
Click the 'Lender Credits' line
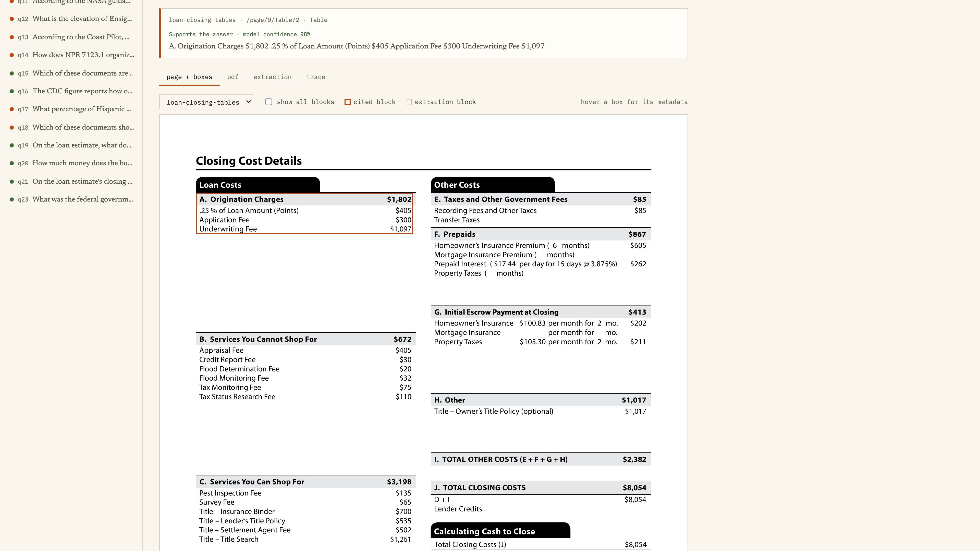pyautogui.click(x=458, y=509)
